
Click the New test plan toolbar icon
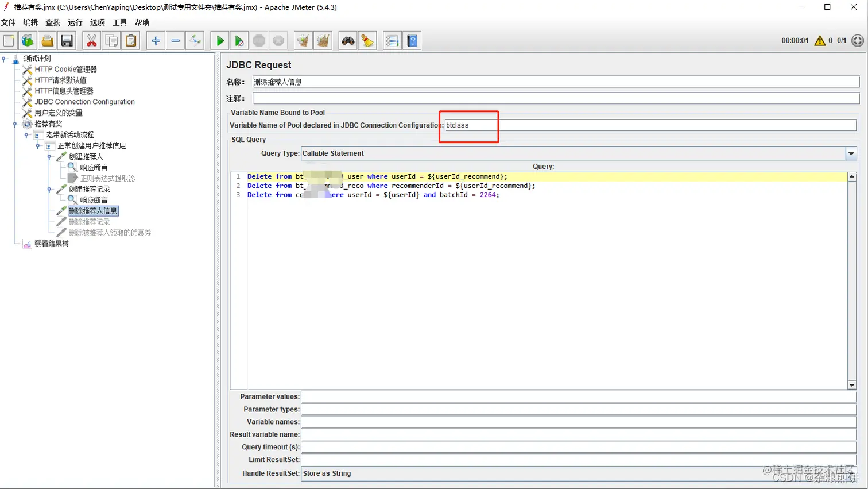pos(9,41)
